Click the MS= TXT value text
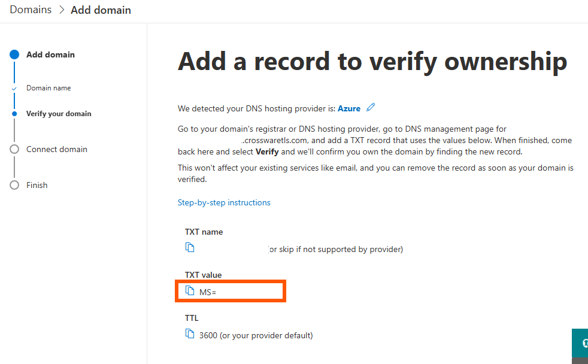 [x=208, y=292]
